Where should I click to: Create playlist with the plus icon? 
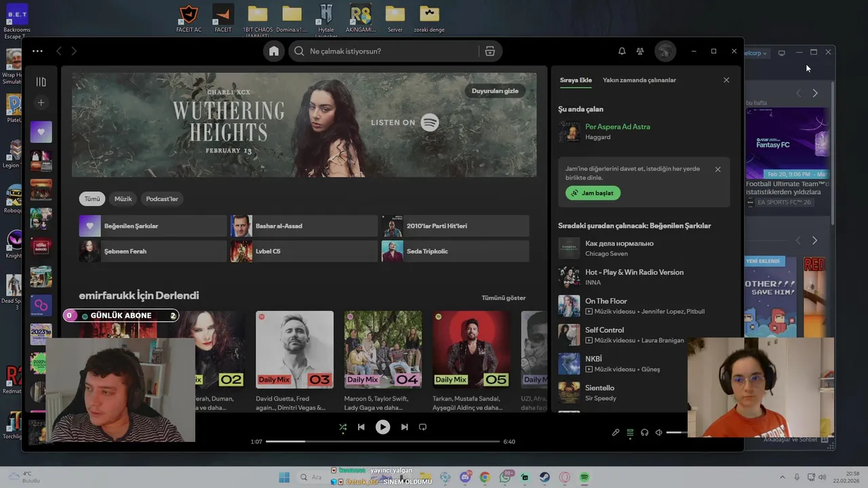(x=41, y=102)
